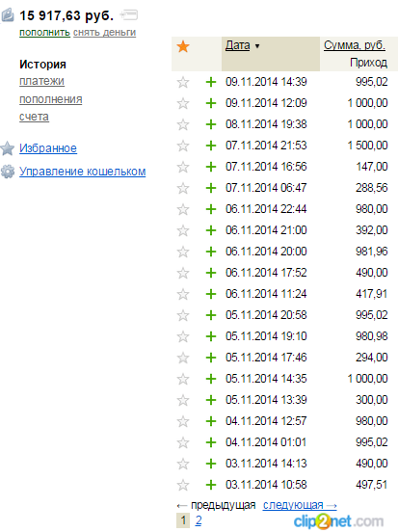Image resolution: width=398 pixels, height=532 pixels.
Task: Click the следующая next page link
Action: coord(300,505)
